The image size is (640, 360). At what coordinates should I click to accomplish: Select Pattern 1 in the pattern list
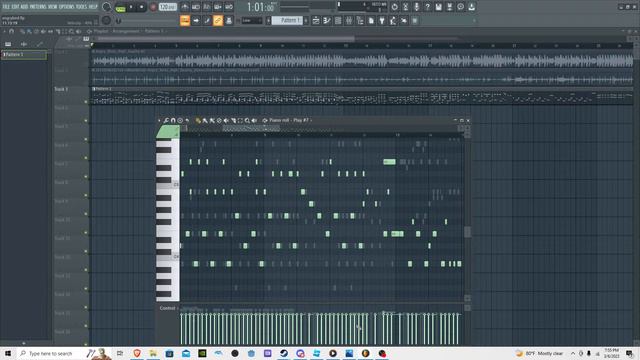click(24, 55)
